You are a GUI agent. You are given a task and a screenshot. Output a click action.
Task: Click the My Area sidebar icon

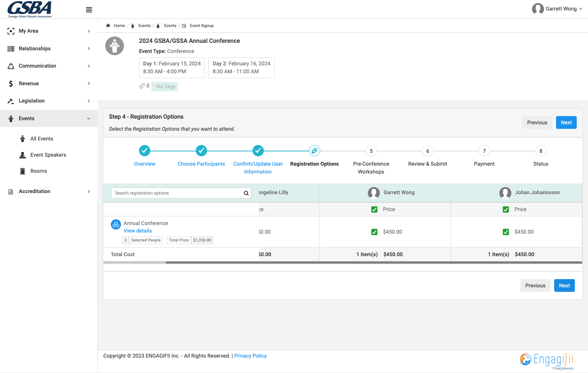pos(11,31)
